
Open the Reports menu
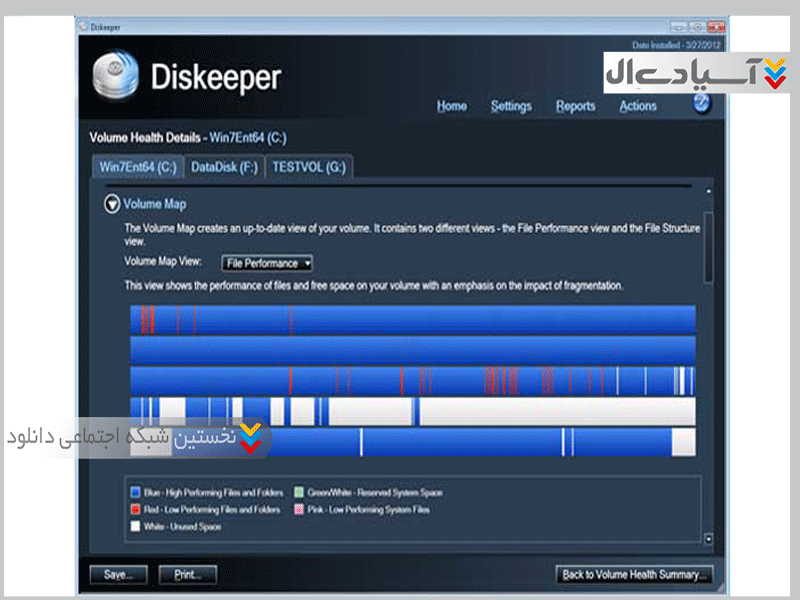click(x=575, y=106)
